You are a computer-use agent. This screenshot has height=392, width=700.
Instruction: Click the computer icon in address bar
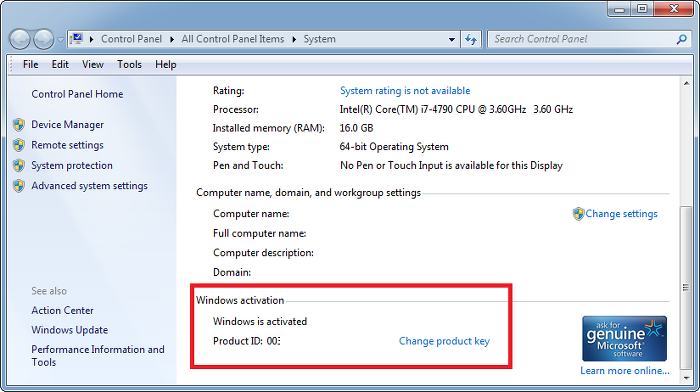[x=77, y=39]
